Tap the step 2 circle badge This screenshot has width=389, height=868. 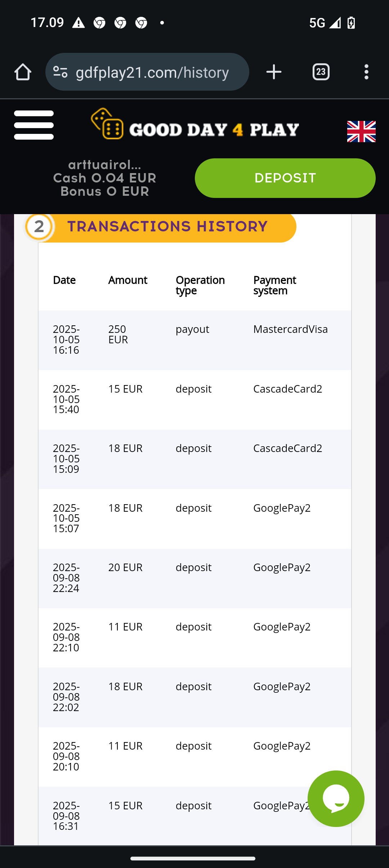pyautogui.click(x=39, y=227)
